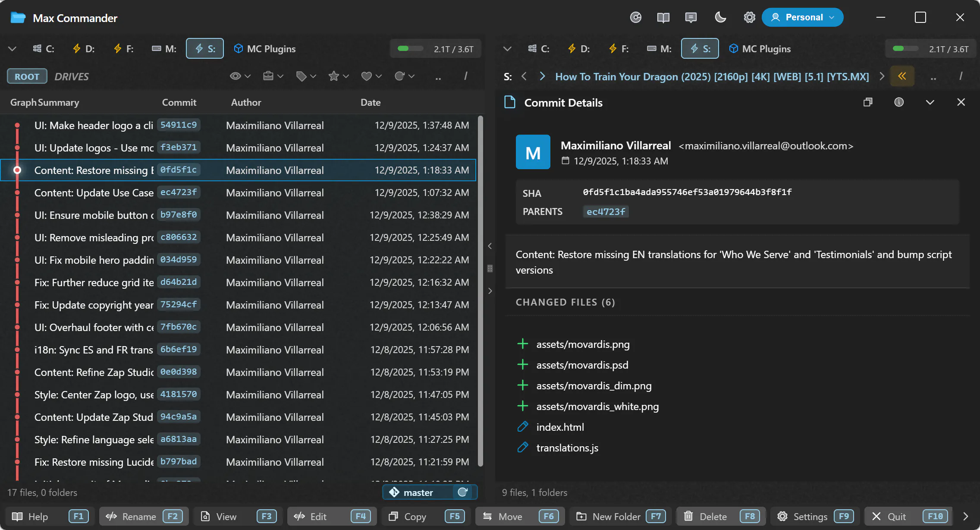Viewport: 980px width, 530px height.
Task: Select the D: drive in the left panel
Action: [x=84, y=48]
